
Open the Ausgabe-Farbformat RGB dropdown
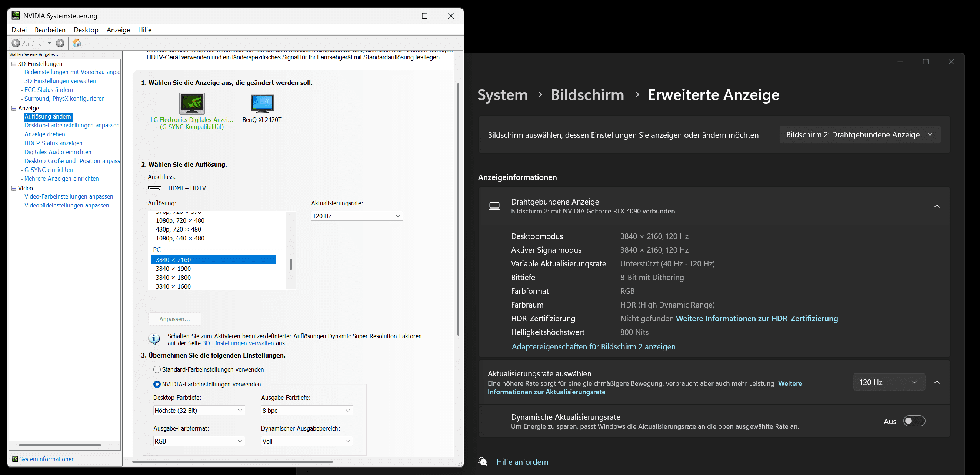[199, 441]
